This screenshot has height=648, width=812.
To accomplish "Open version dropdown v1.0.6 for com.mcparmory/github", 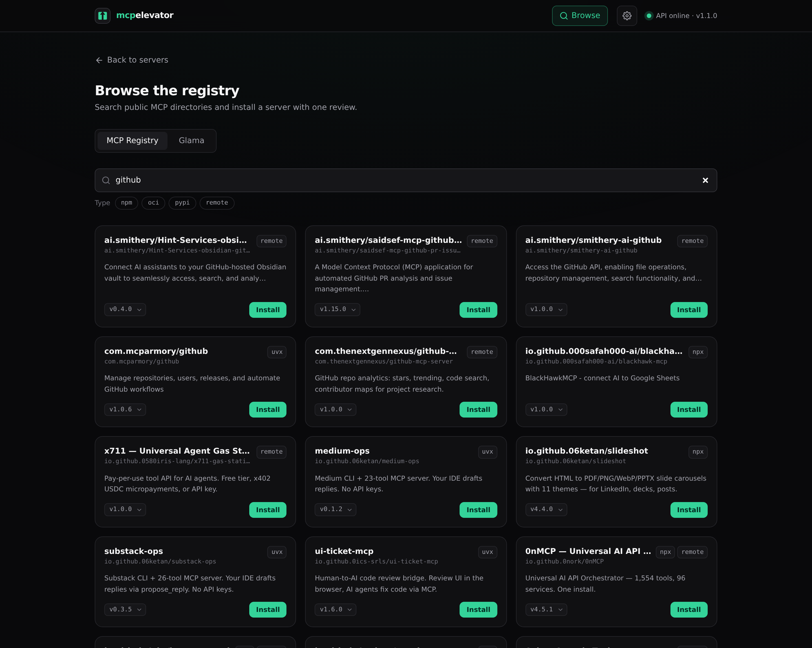I will [x=125, y=409].
